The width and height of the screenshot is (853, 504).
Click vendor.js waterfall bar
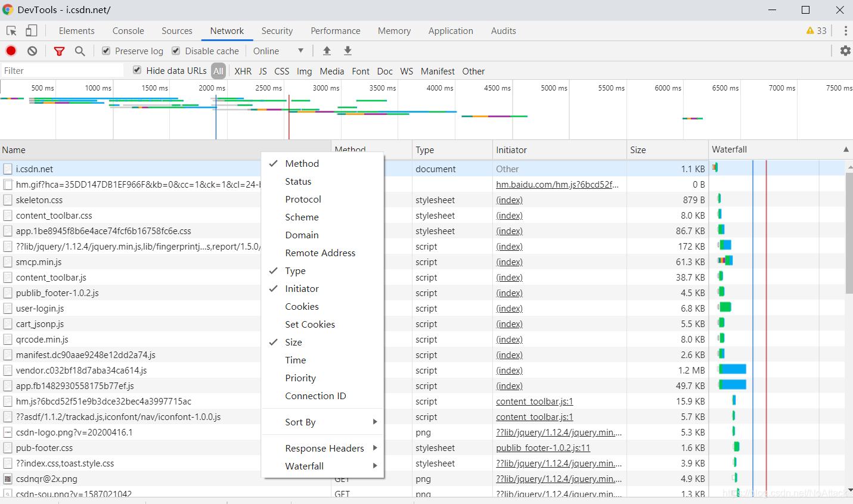(x=733, y=369)
